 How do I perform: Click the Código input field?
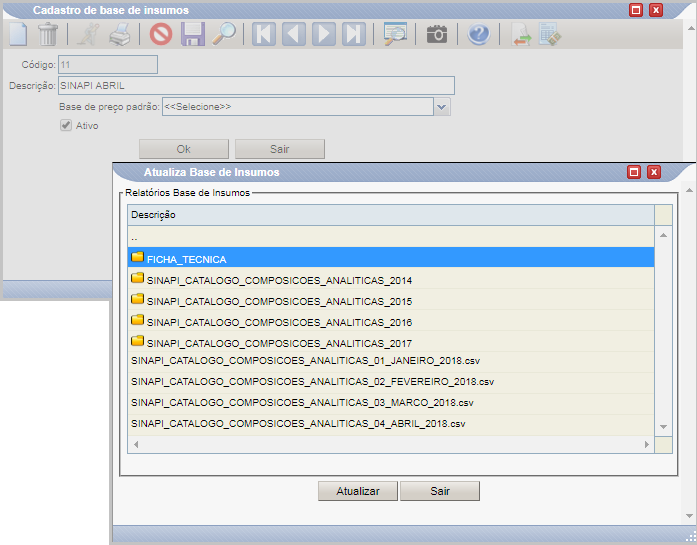[108, 64]
